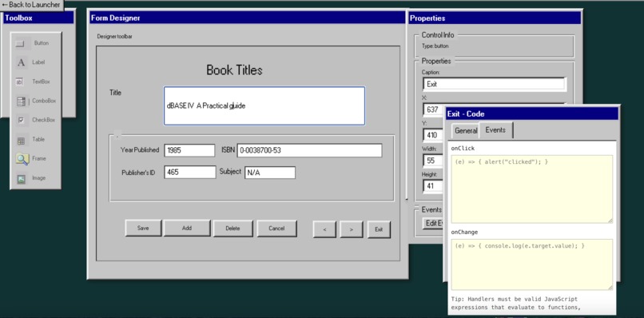Click the Edit Events button in Properties
644x318 pixels.
(433, 223)
